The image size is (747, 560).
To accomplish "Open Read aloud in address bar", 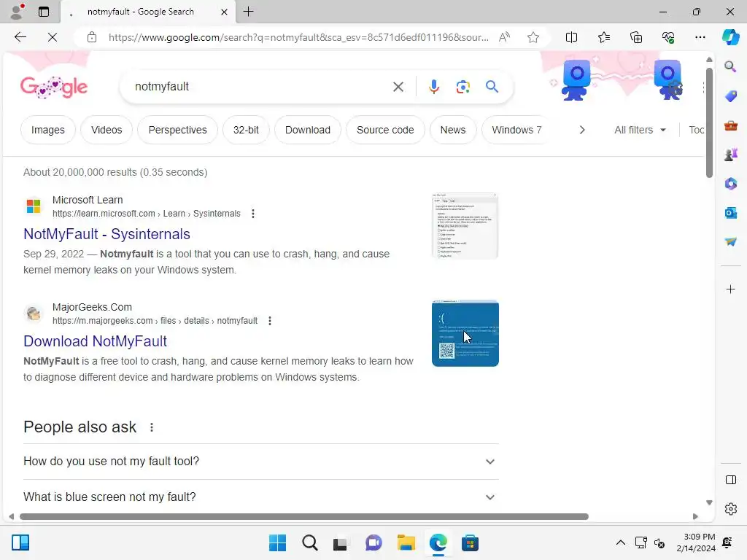I will coord(504,37).
